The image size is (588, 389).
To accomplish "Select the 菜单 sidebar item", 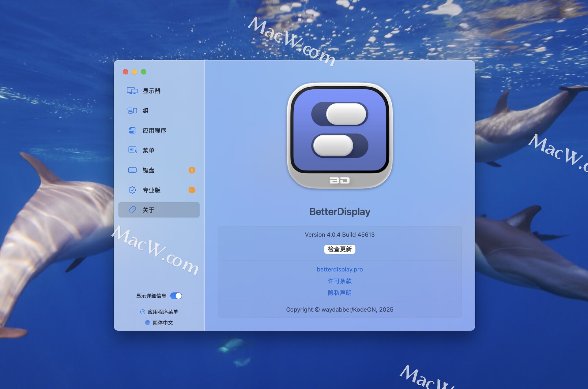I will 149,150.
